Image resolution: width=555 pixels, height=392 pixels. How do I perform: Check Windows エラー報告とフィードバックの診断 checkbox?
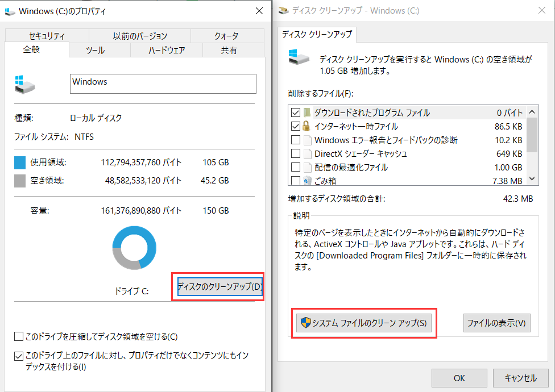(x=296, y=140)
